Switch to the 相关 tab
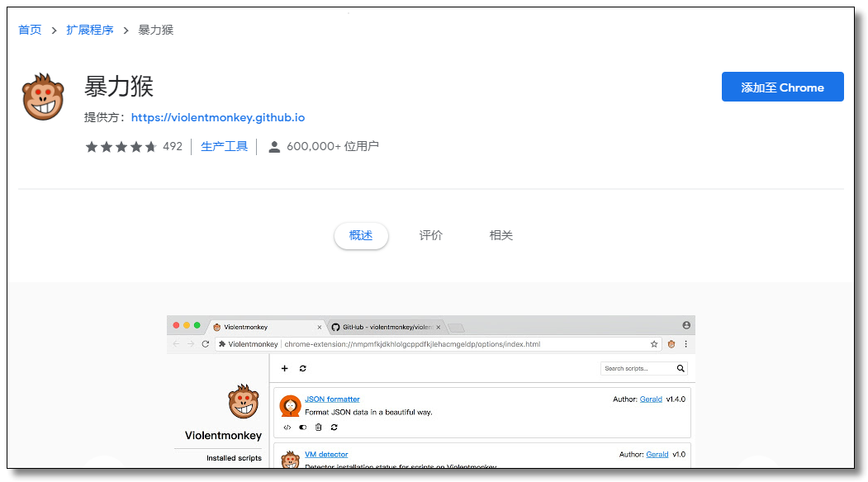Viewport: 868px width, 482px height. click(x=501, y=236)
